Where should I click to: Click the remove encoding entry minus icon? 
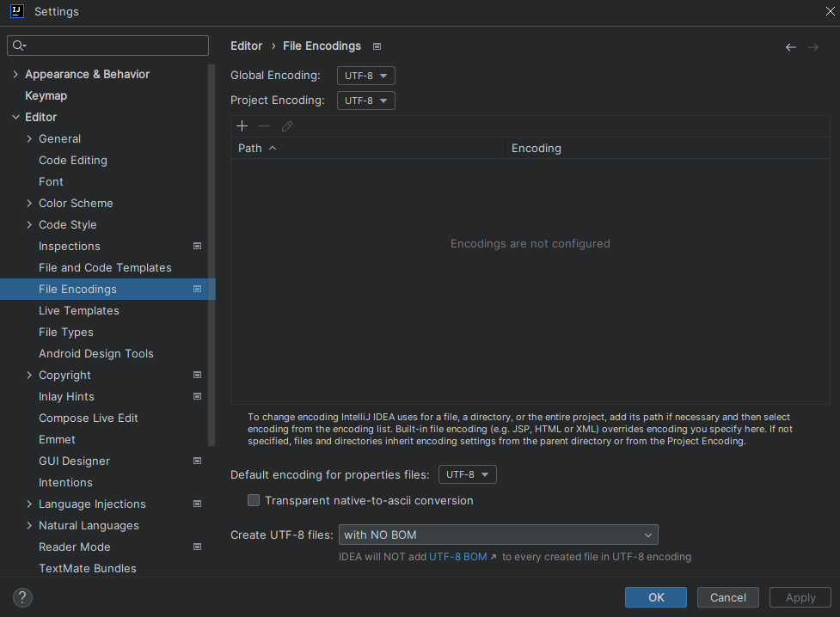pos(264,125)
